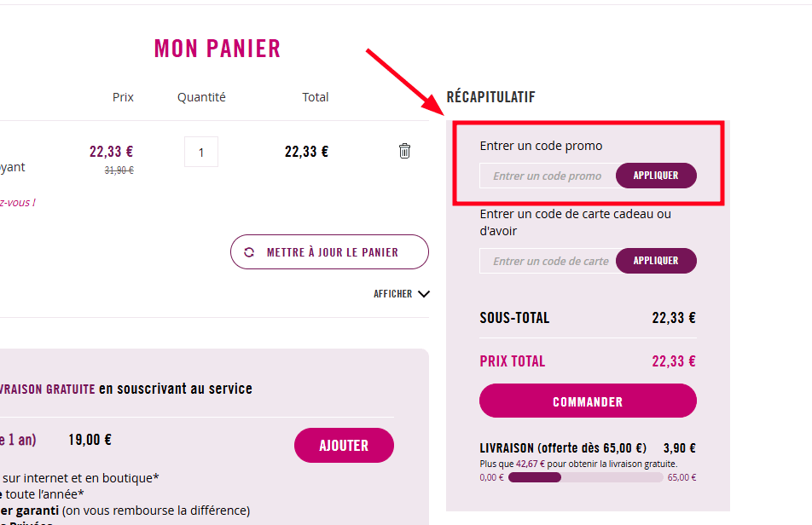Click the RÉCAPITULATIF heading
Image resolution: width=812 pixels, height=525 pixels.
(x=490, y=97)
